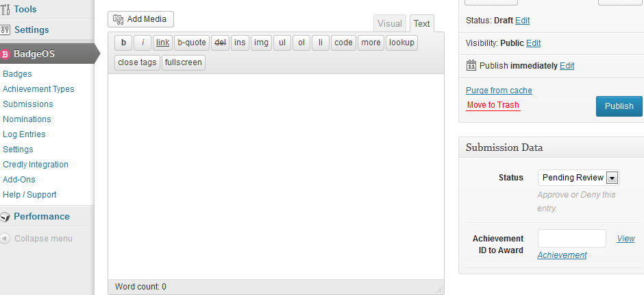Open the Submission Data Status dropdown
644x295 pixels.
579,178
